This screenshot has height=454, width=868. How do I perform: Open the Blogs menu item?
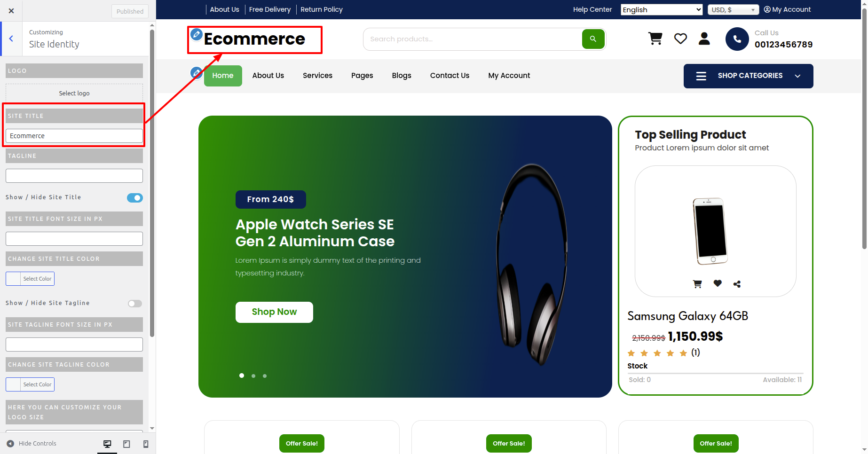click(x=402, y=76)
